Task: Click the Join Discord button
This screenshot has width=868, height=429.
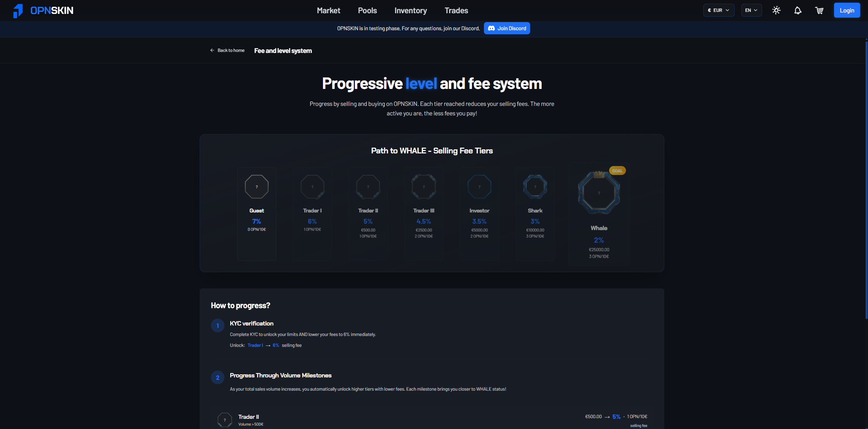Action: (x=507, y=28)
